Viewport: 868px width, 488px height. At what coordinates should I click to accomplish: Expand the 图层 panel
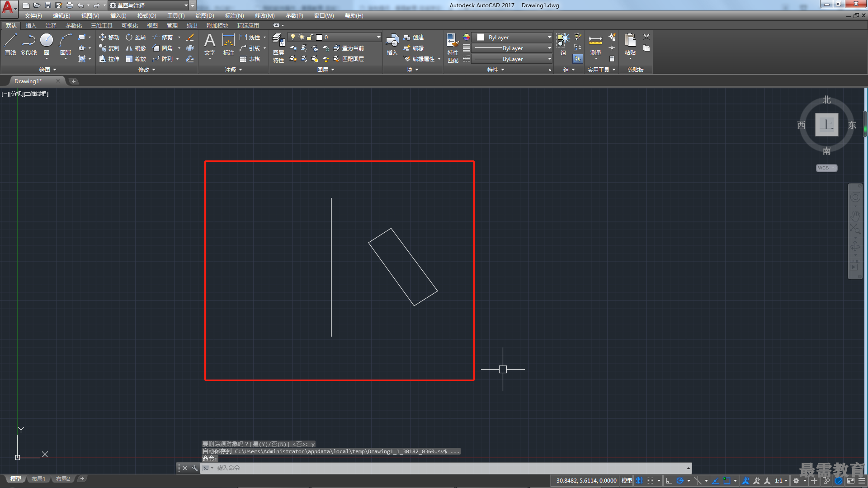[x=325, y=70]
